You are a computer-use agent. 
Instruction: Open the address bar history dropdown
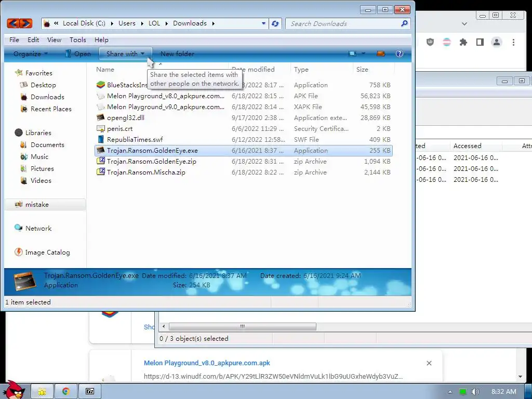tap(263, 23)
